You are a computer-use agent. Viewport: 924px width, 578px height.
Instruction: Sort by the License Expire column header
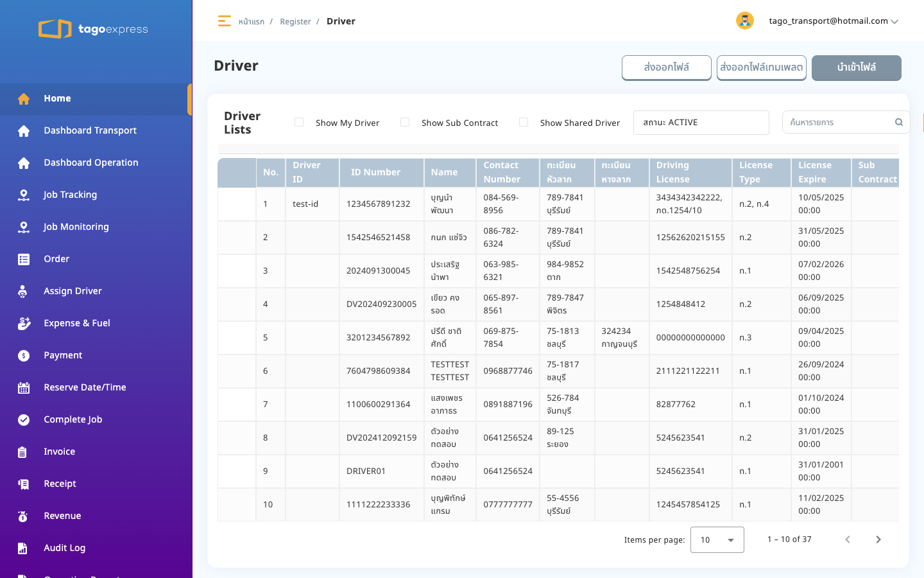[x=821, y=172]
